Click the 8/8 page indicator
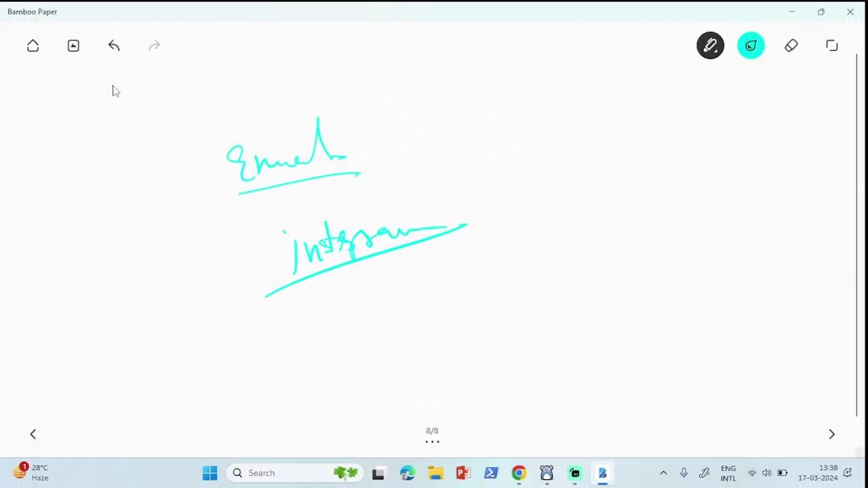This screenshot has height=488, width=868. coord(432,430)
